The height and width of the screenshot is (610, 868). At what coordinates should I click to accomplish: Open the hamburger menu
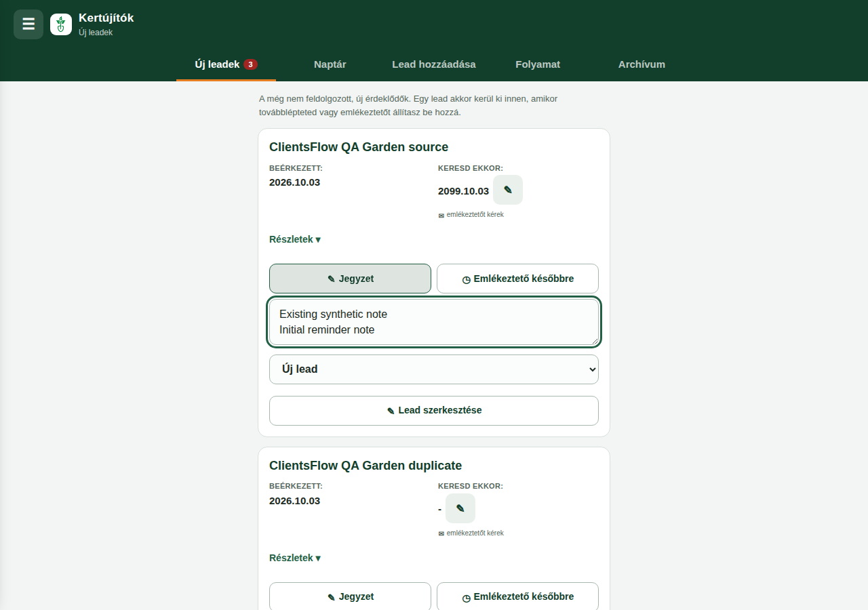click(x=28, y=24)
